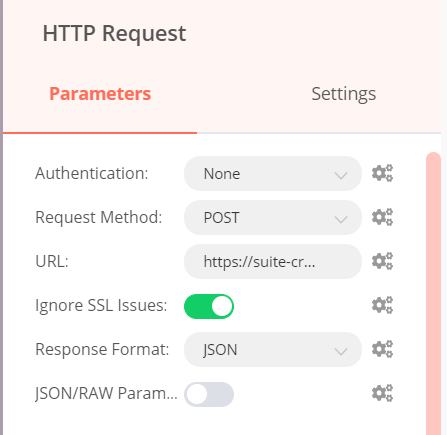Viewport: 447px width, 435px height.
Task: Click the URL input field
Action: pyautogui.click(x=273, y=262)
